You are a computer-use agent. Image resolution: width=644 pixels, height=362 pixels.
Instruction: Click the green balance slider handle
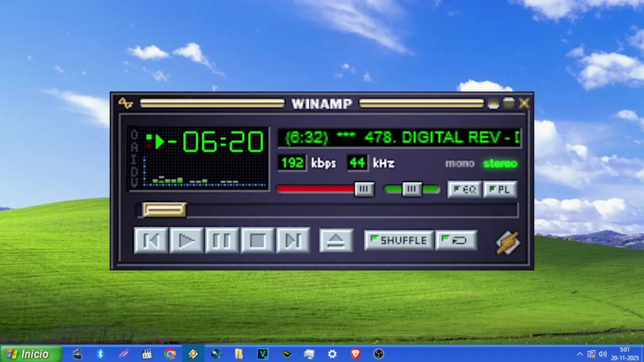click(412, 189)
